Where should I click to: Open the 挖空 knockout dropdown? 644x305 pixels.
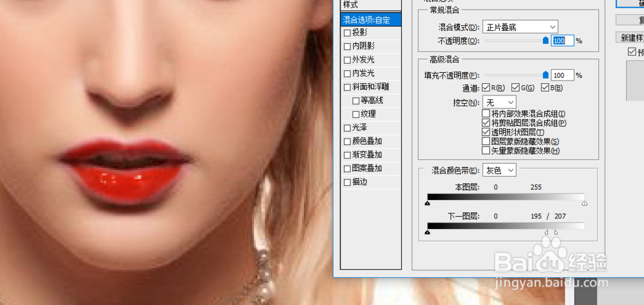pos(500,102)
